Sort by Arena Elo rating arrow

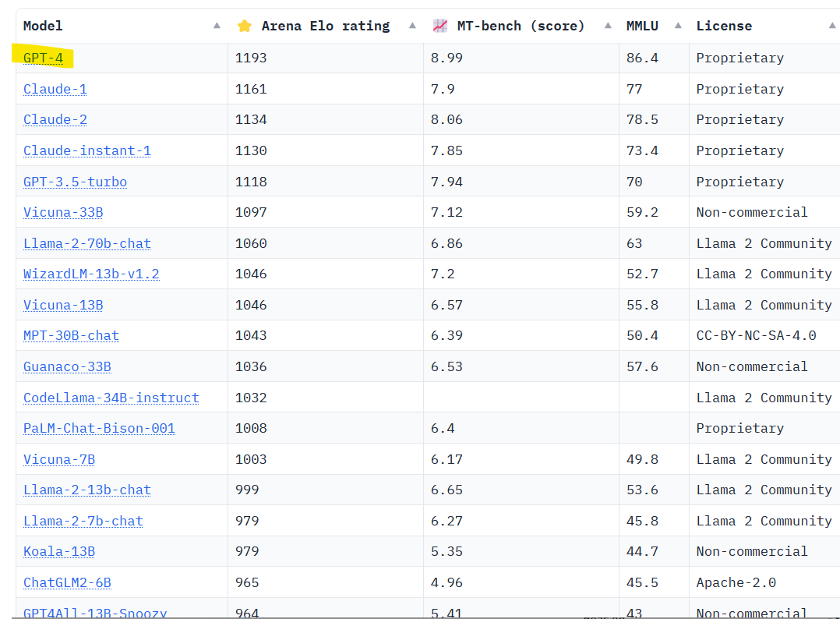coord(412,26)
